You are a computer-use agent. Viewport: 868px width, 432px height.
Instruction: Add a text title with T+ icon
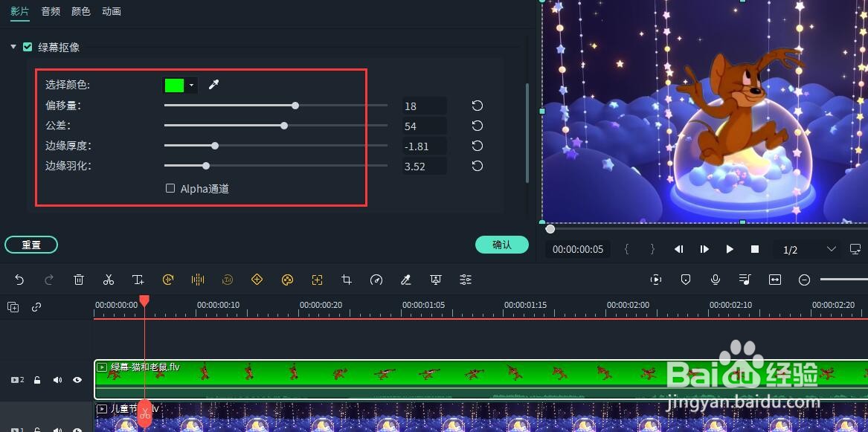click(138, 280)
